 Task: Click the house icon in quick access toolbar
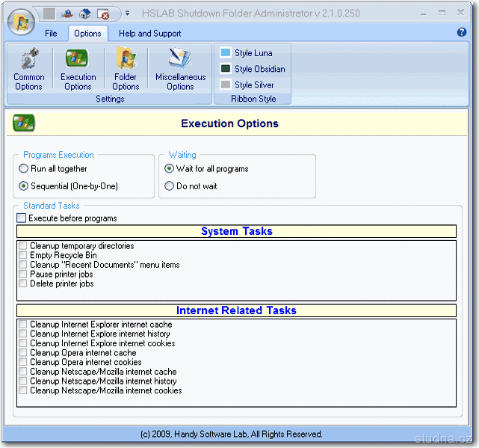click(86, 13)
